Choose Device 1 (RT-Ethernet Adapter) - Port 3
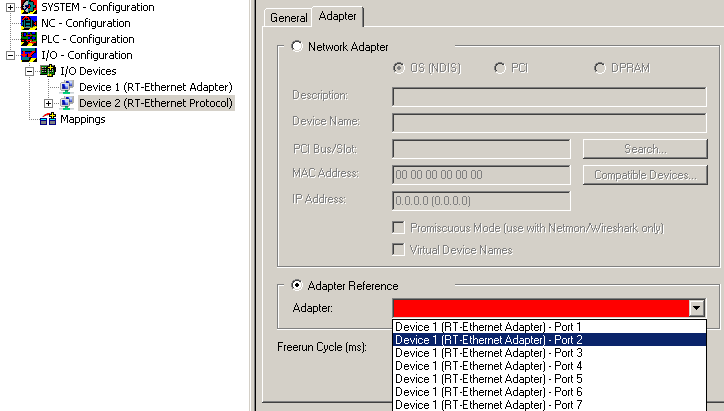The width and height of the screenshot is (724, 411). point(549,352)
